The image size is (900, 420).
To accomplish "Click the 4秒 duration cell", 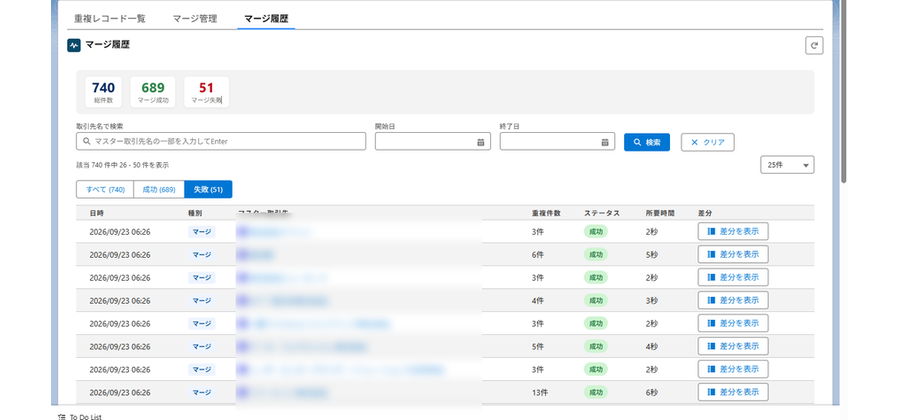I will tap(651, 347).
